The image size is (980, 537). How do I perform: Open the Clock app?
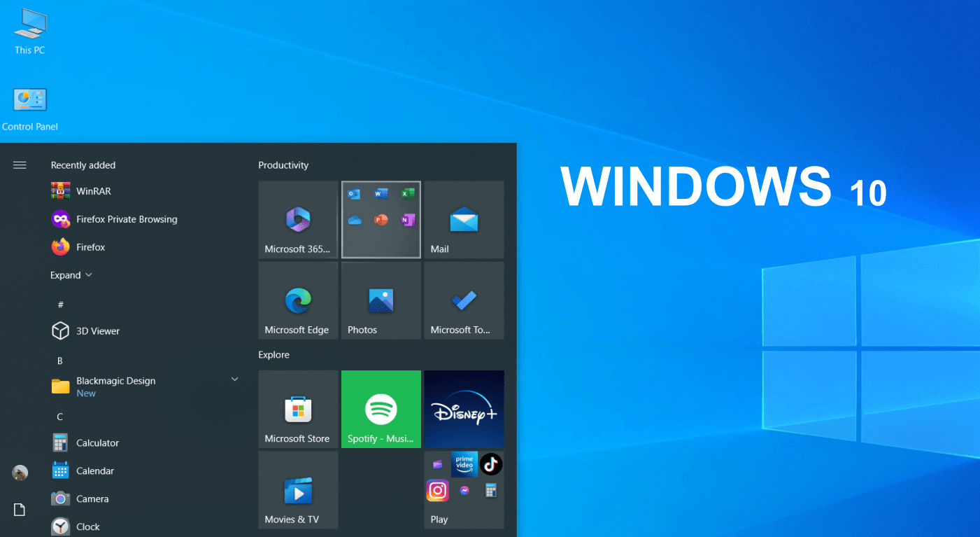(x=146, y=526)
